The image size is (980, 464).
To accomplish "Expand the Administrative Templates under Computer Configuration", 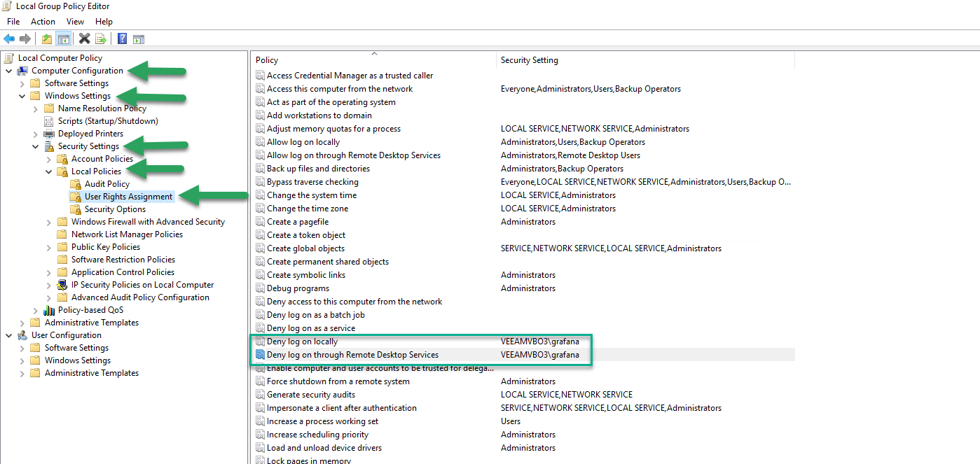I will point(22,323).
